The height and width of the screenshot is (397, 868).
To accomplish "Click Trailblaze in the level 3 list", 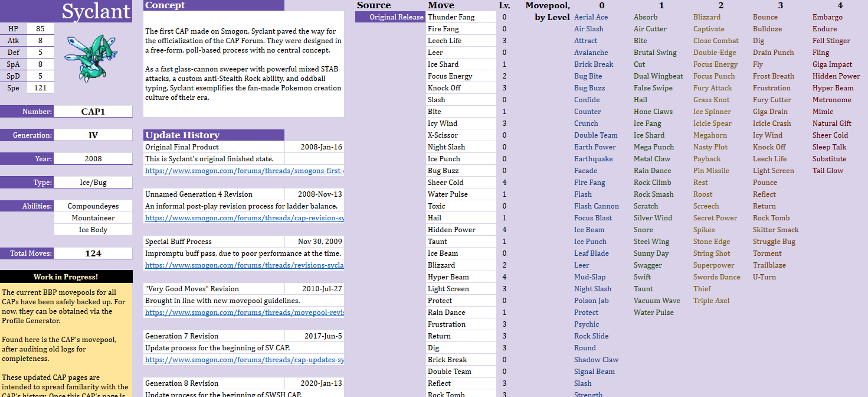I will pos(769,265).
